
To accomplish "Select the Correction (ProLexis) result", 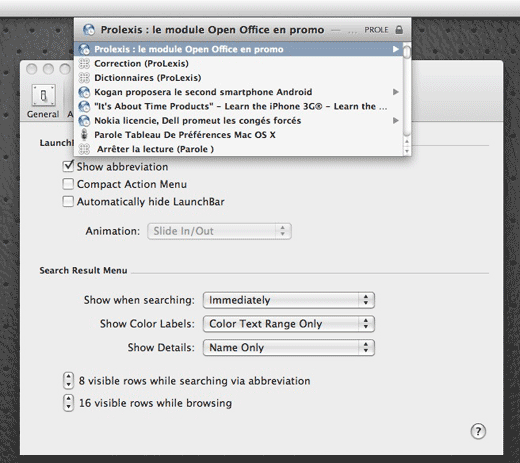I will 238,63.
